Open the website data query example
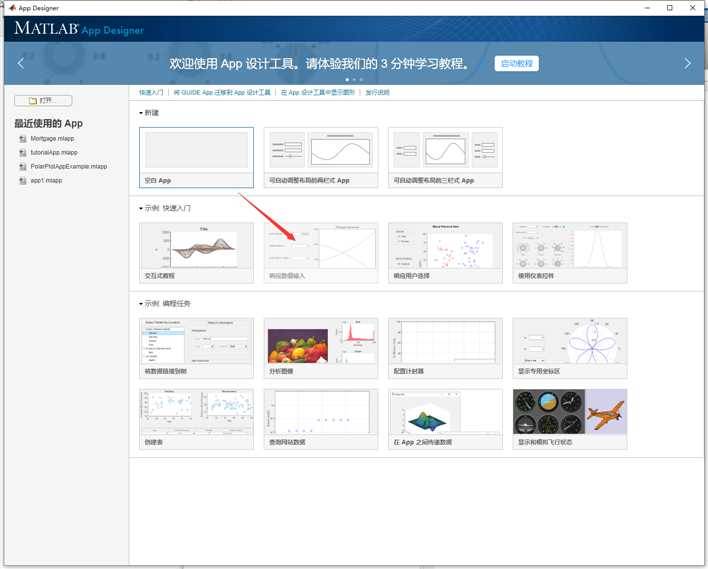708x569 pixels. (x=321, y=419)
